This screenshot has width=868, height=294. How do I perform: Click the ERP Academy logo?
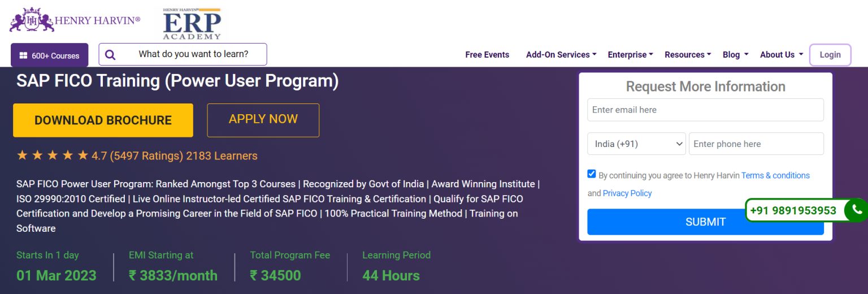[192, 24]
